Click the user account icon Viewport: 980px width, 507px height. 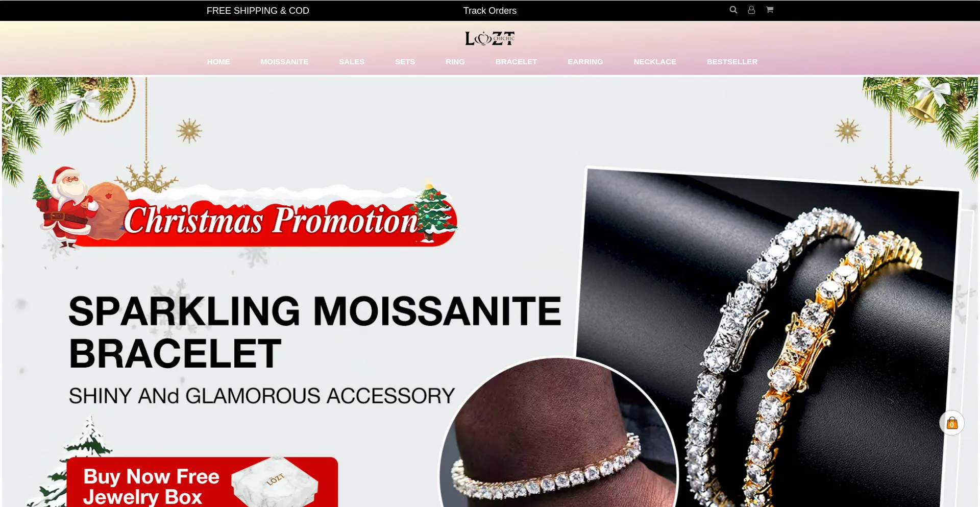pos(751,10)
